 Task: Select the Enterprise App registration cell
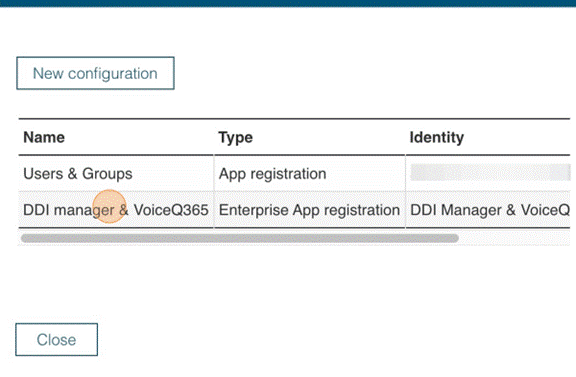coord(309,210)
